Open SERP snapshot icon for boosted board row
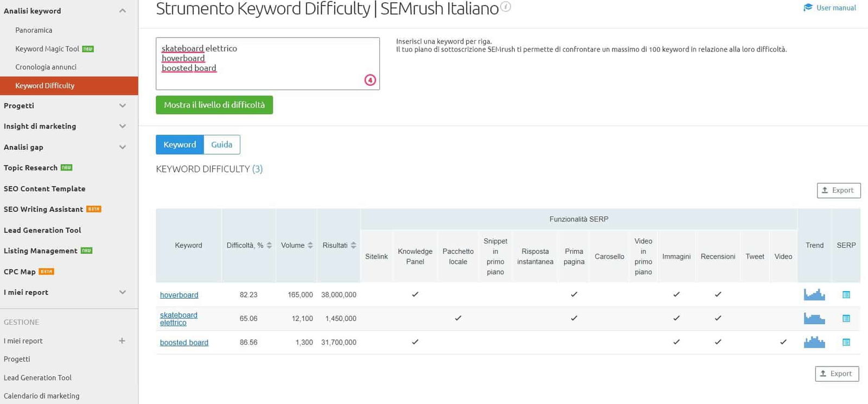This screenshot has width=868, height=404. [846, 343]
